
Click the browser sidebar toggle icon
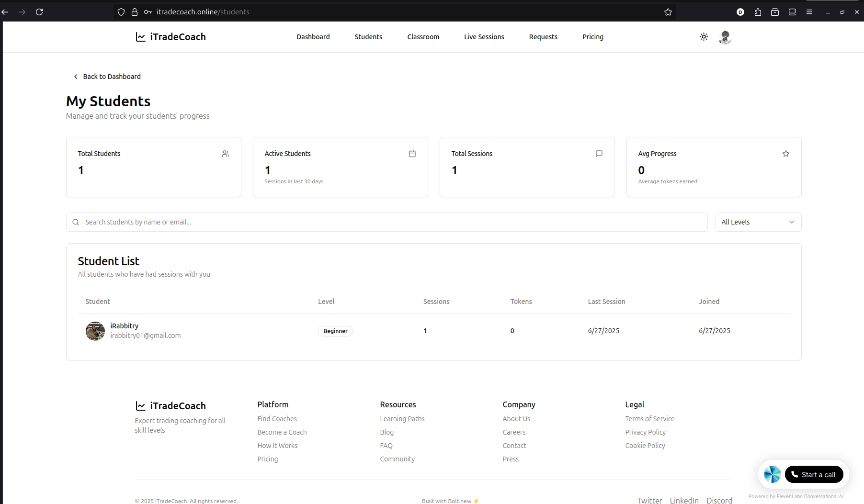(792, 12)
